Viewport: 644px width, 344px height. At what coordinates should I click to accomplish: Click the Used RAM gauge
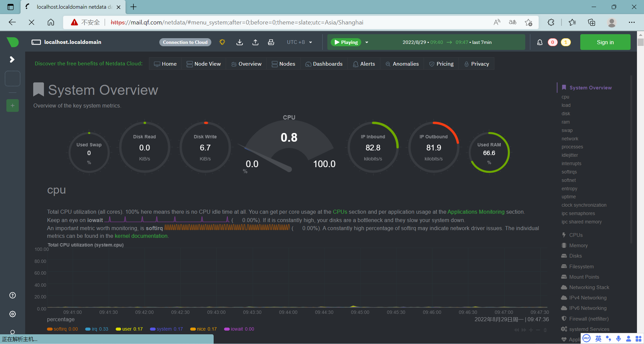[x=489, y=153]
